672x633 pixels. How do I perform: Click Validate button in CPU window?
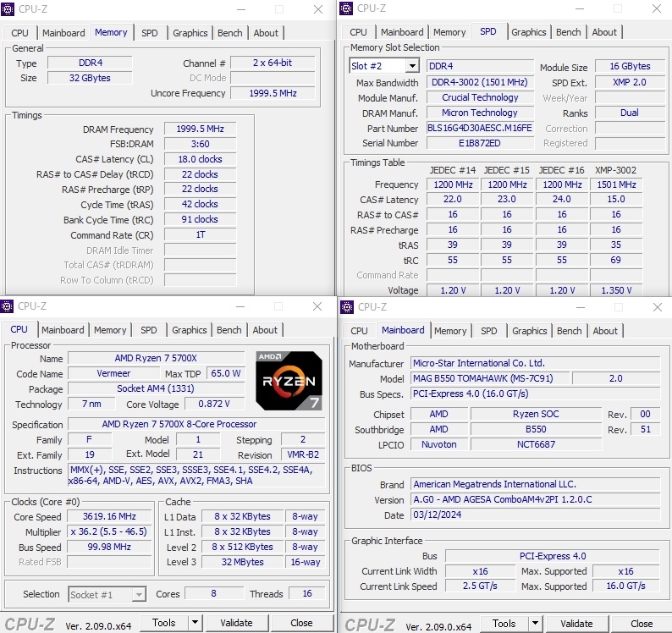pyautogui.click(x=237, y=623)
